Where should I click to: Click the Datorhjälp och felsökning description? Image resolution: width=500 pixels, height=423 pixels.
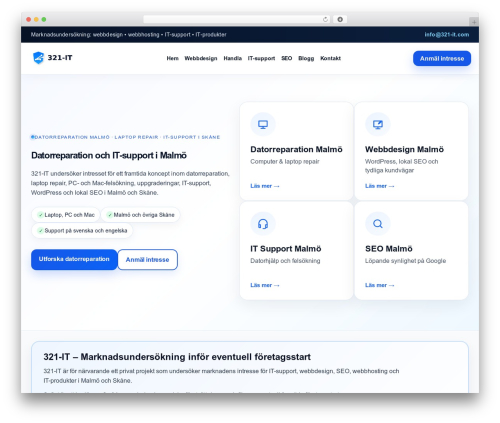285,261
